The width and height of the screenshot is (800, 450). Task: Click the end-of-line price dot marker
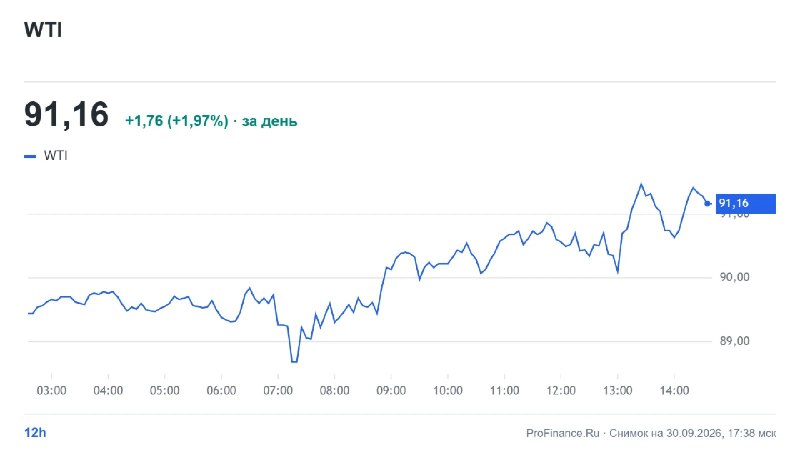(707, 204)
